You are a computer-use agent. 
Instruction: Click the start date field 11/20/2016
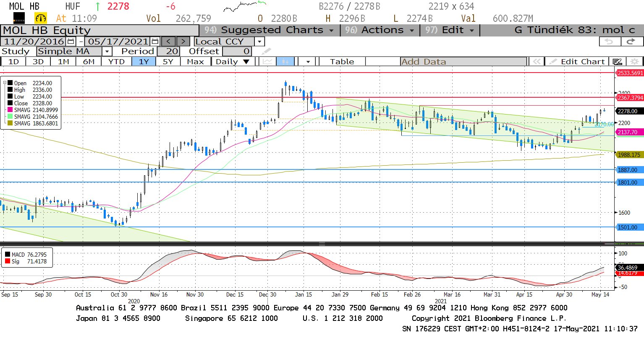pyautogui.click(x=34, y=42)
